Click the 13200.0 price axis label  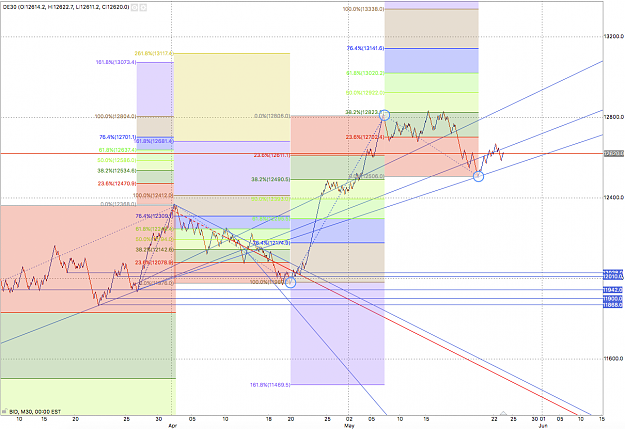(613, 36)
